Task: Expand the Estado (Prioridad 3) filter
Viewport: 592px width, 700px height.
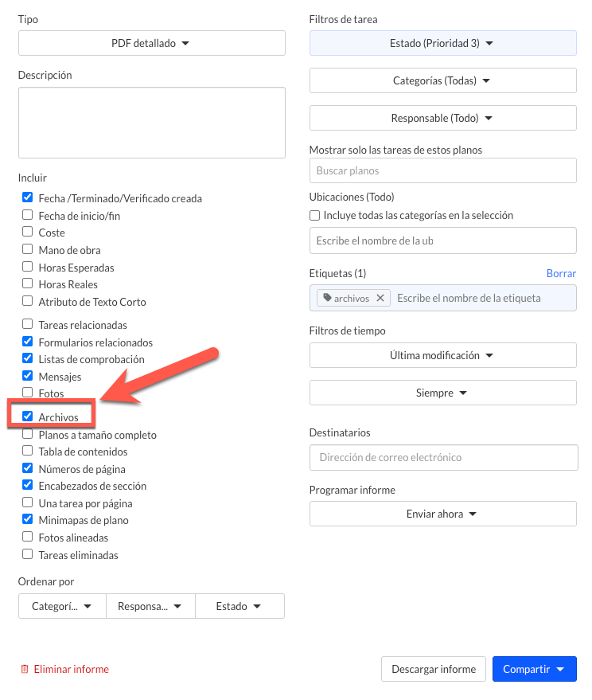Action: pos(443,43)
